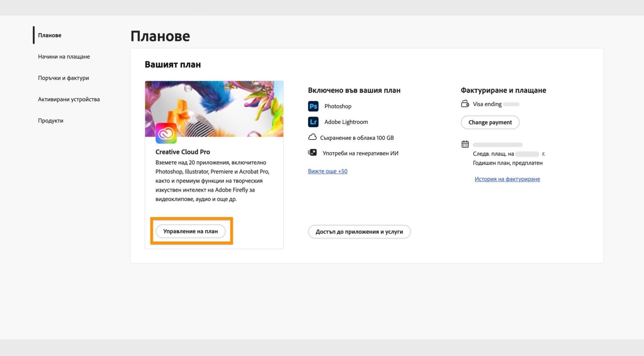Click the Adobe Lightroom icon
The width and height of the screenshot is (644, 356).
pos(313,122)
